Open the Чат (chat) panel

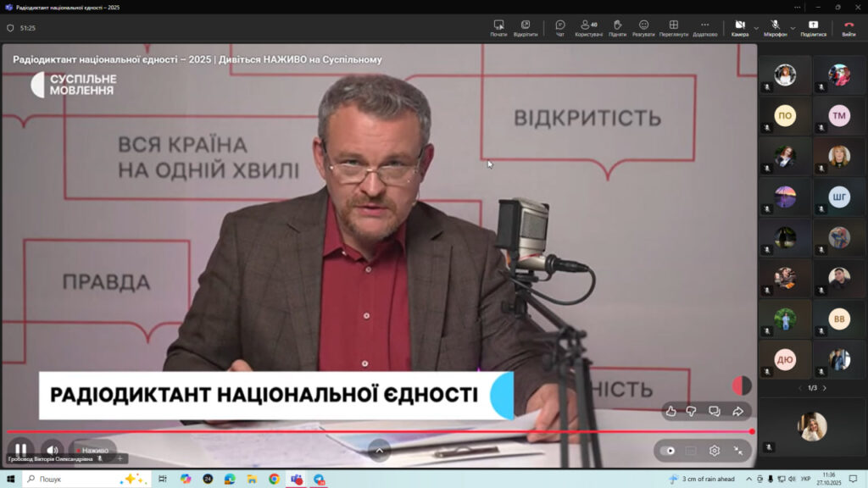(559, 28)
